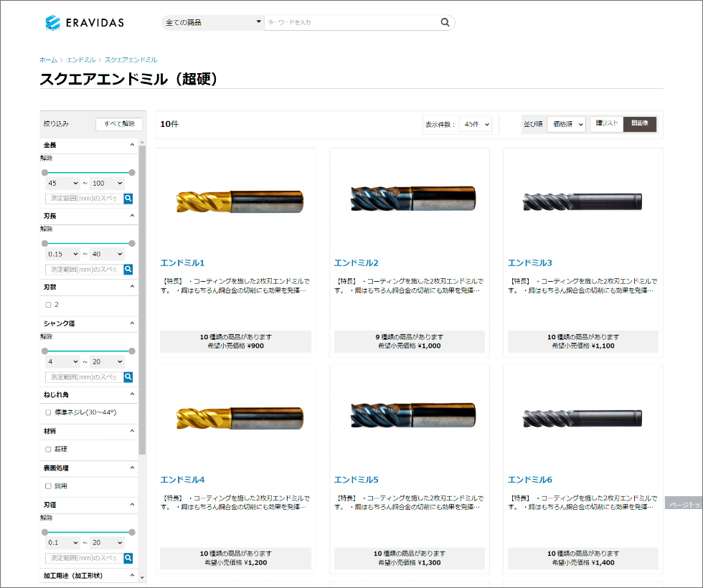
Task: Toggle the 刃数 '2' checkbox
Action: pyautogui.click(x=49, y=305)
